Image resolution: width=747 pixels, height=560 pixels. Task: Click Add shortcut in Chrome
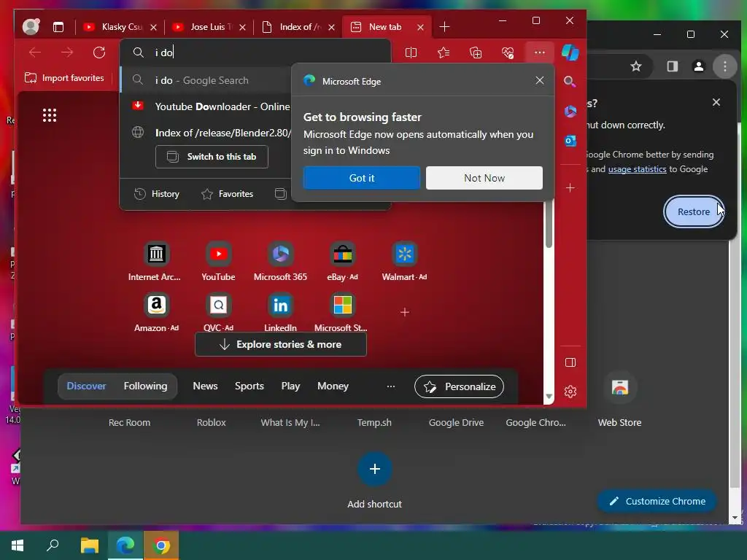pos(374,480)
